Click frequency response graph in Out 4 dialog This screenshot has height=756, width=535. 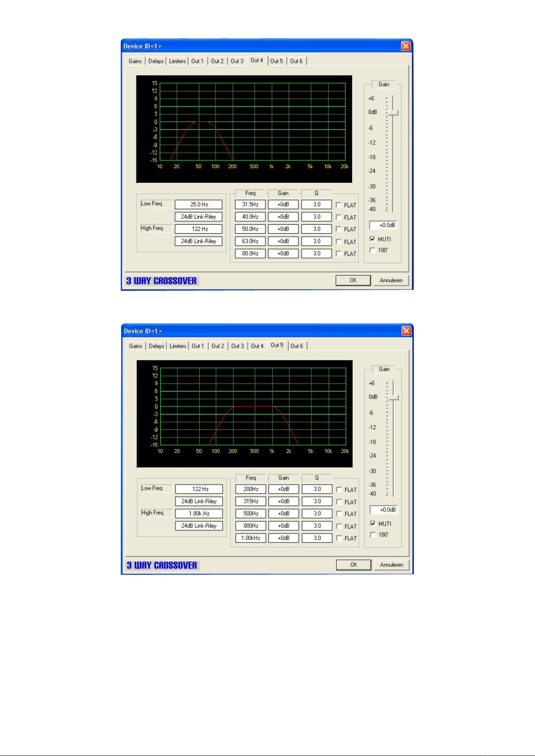[x=244, y=129]
